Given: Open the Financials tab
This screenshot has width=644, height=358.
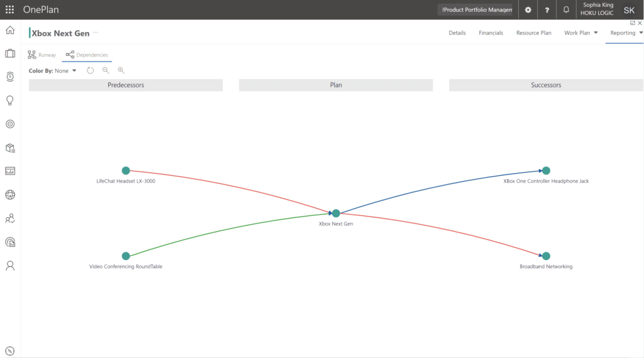Looking at the screenshot, I should pyautogui.click(x=491, y=33).
